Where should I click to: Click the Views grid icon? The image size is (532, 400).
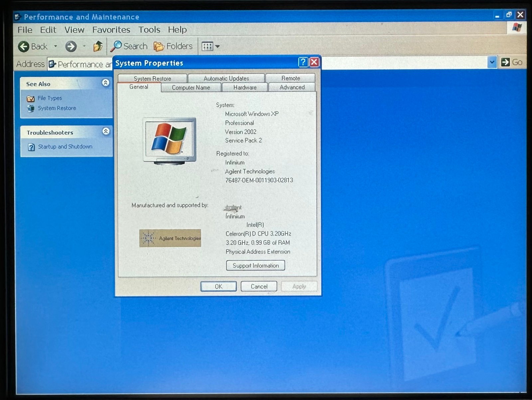click(x=207, y=47)
